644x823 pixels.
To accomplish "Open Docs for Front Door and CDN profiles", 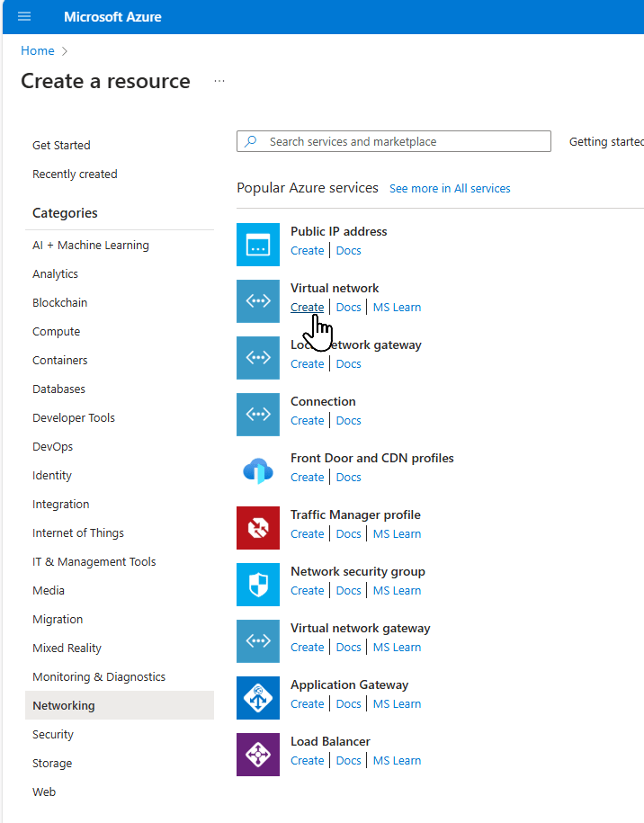I will pyautogui.click(x=348, y=478).
